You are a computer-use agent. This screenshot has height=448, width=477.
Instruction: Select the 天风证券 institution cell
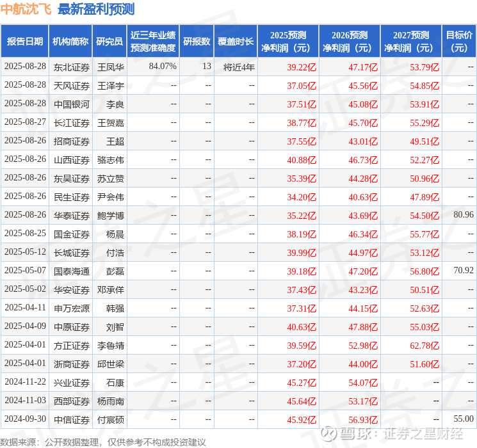[72, 86]
